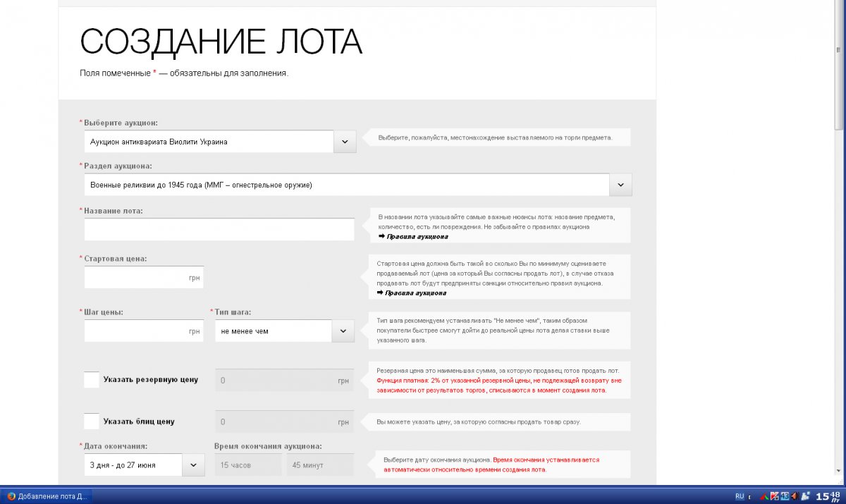This screenshot has width=846, height=504.
Task: Click the network connection tray icon
Action: [804, 496]
